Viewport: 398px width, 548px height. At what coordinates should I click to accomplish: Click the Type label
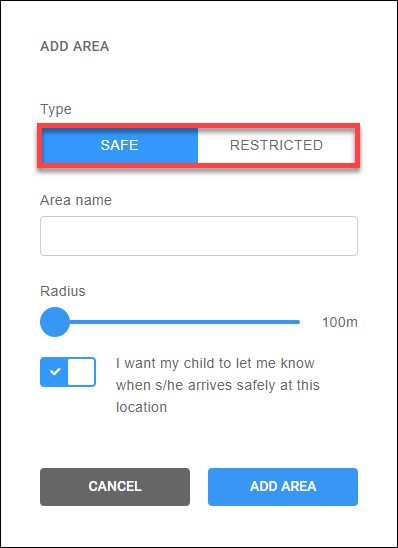coord(56,109)
